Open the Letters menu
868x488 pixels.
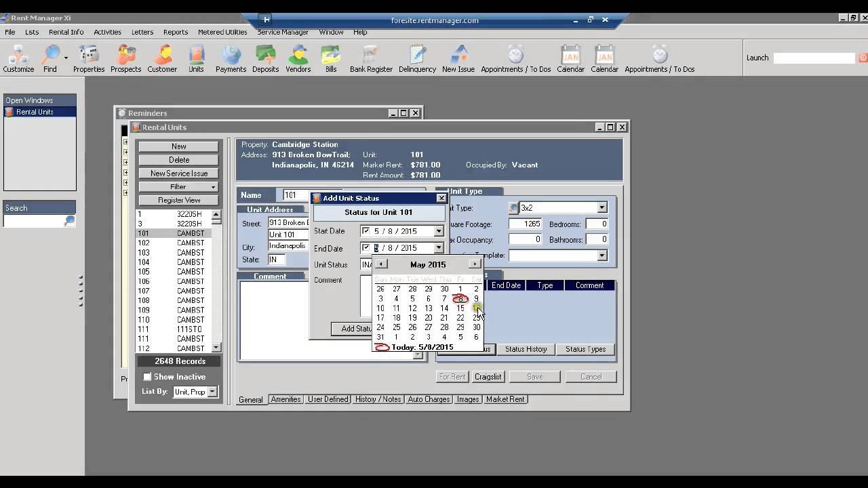142,32
